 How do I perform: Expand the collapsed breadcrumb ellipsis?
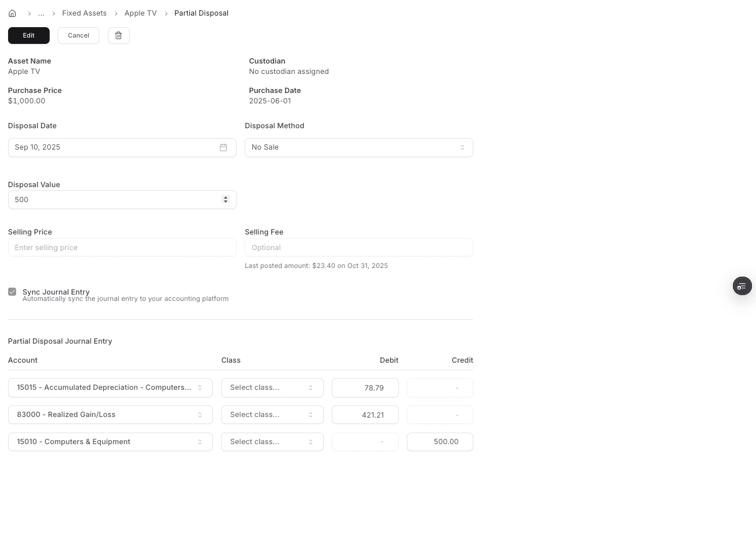[41, 13]
